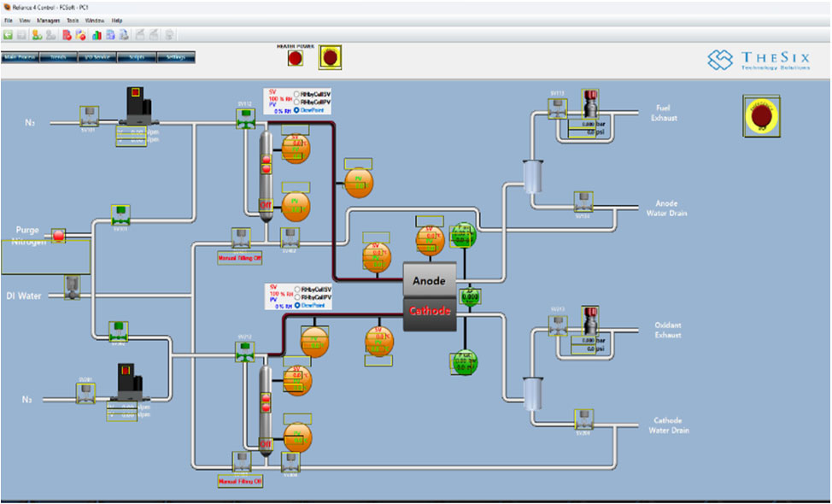
Task: Click the emergency stop button beside HEATER POWER
Action: pos(330,57)
